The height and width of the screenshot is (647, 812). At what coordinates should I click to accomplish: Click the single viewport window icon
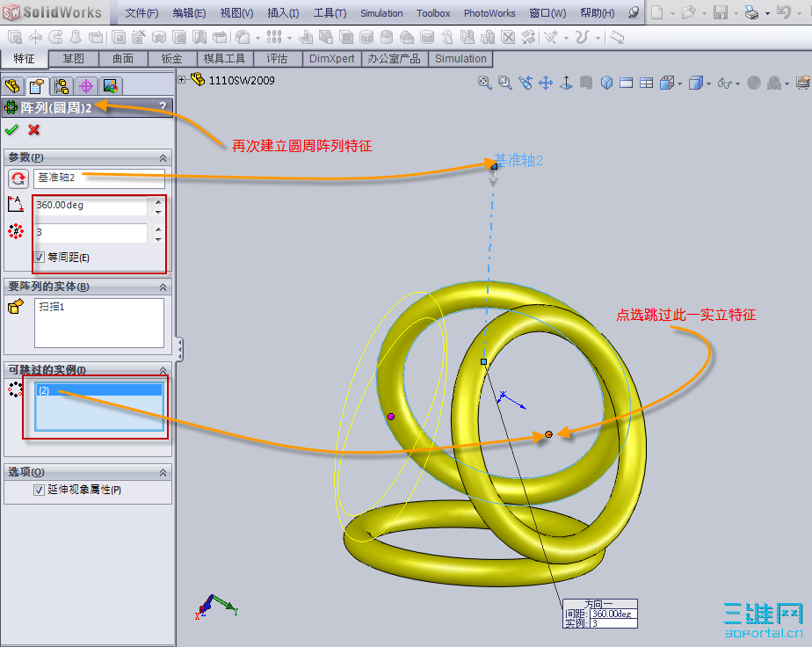(x=627, y=83)
